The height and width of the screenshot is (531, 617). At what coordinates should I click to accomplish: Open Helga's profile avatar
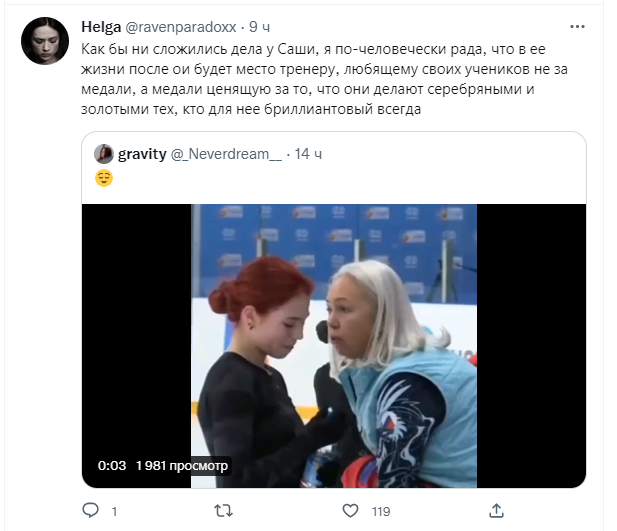pyautogui.click(x=45, y=41)
